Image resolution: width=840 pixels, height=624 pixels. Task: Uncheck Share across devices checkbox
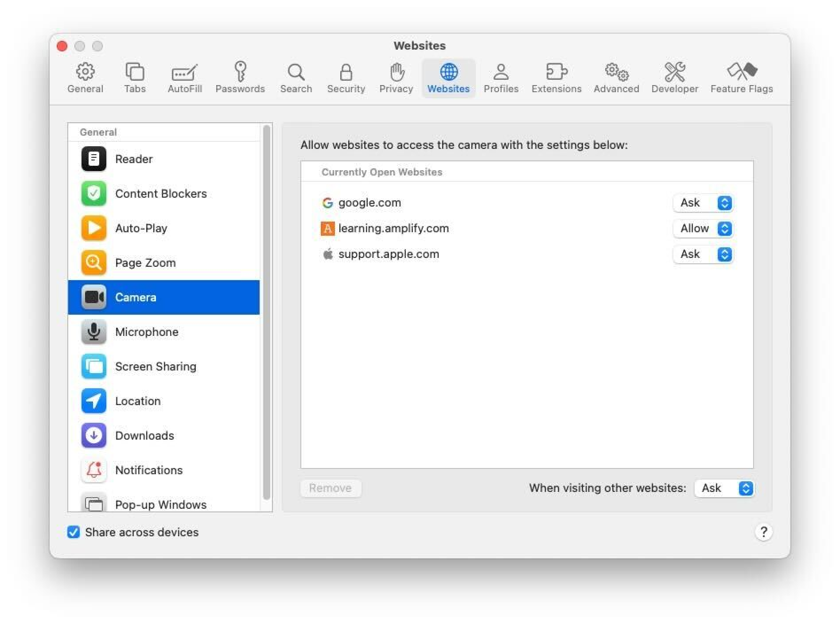point(74,532)
